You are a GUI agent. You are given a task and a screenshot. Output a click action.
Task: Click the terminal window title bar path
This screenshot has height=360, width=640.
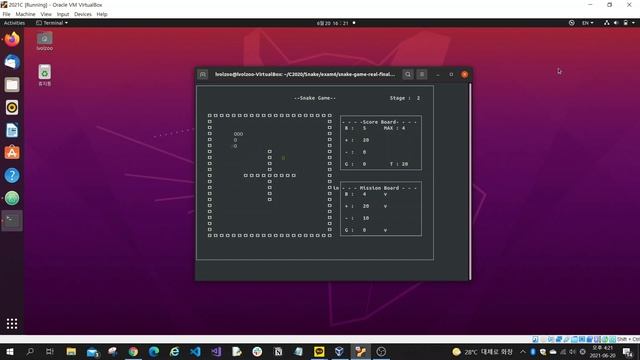tap(305, 74)
